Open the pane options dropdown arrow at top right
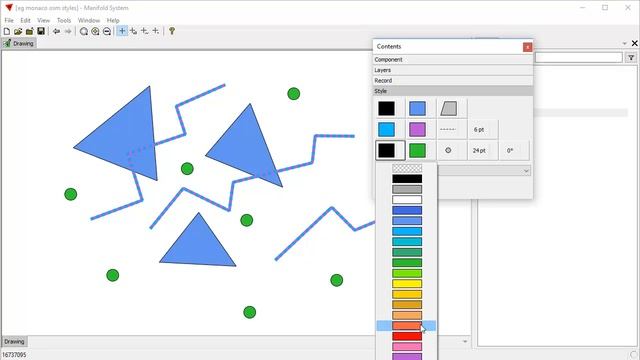Image resolution: width=640 pixels, height=360 pixels. tap(624, 43)
